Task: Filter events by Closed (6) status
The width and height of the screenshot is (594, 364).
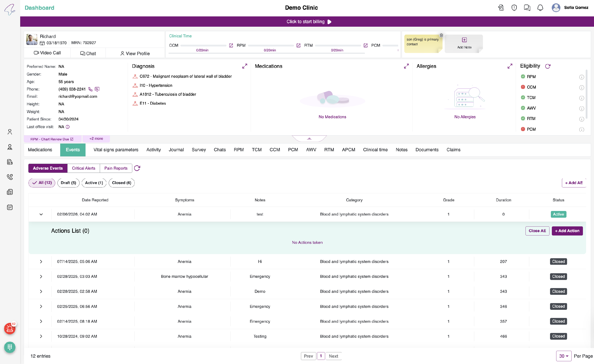Action: click(122, 183)
